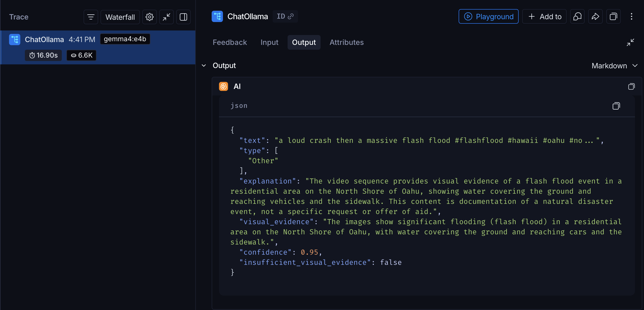Image resolution: width=644 pixels, height=310 pixels.
Task: Click the header copy icon
Action: coord(613,17)
